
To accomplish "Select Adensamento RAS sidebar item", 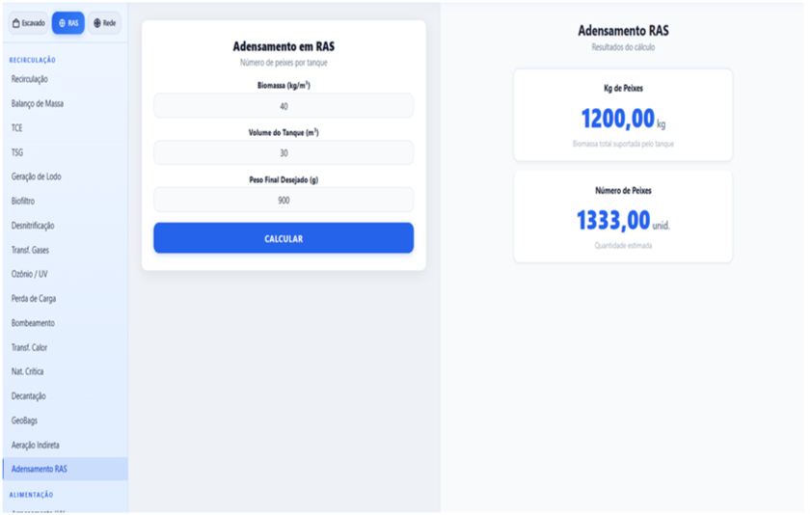I will click(65, 469).
